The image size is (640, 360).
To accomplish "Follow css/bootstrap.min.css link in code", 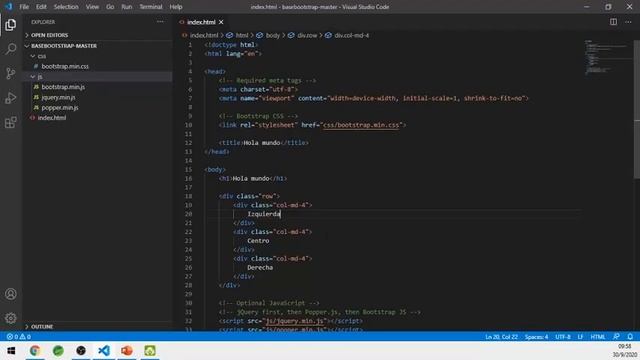I will pyautogui.click(x=361, y=125).
